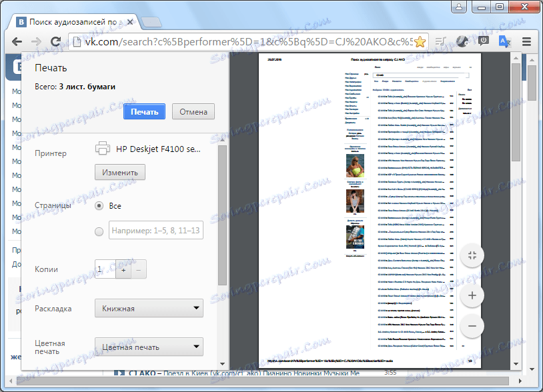Click the blue Печать button

tap(144, 111)
